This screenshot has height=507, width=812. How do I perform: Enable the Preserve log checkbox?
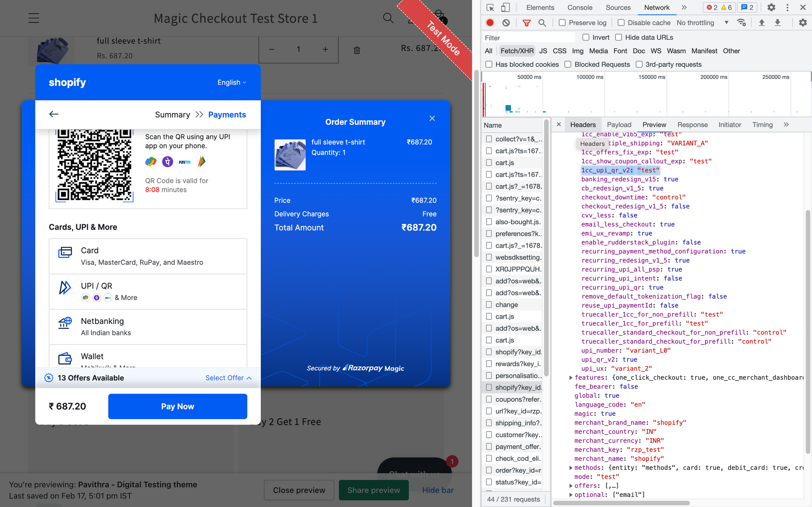562,23
